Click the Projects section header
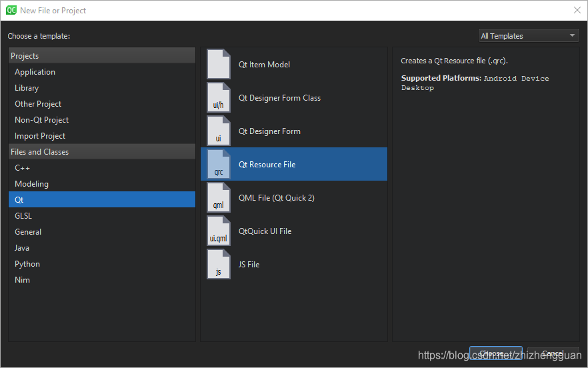The image size is (588, 368). coord(102,55)
